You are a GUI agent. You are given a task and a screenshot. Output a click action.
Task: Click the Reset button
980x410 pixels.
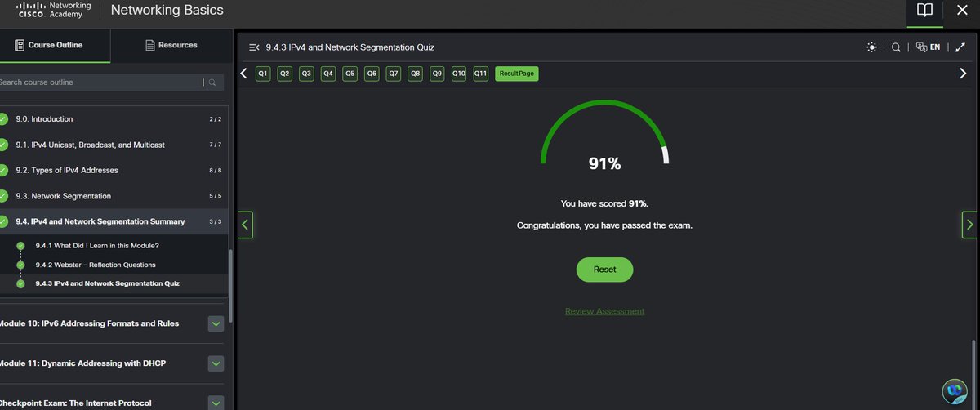tap(604, 270)
